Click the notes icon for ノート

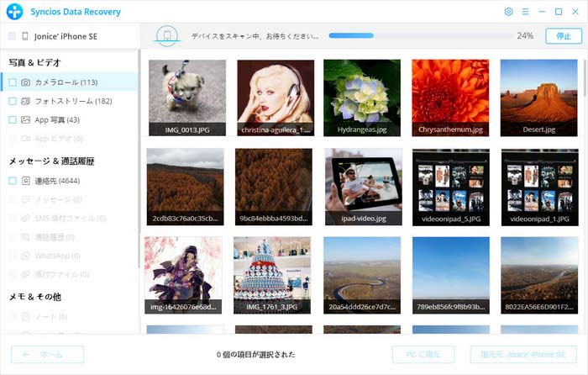25,316
